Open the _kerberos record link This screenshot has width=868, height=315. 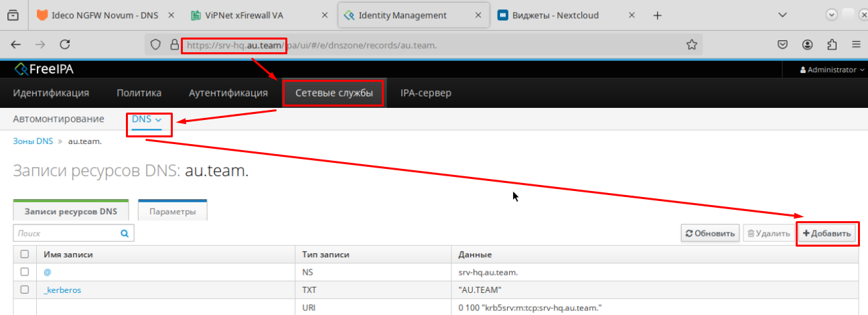(x=62, y=290)
